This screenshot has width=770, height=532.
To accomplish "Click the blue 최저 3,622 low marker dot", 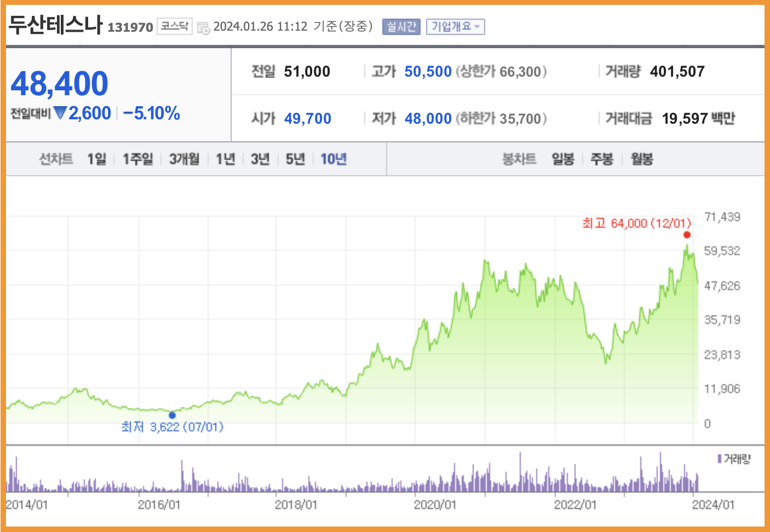I will click(172, 415).
